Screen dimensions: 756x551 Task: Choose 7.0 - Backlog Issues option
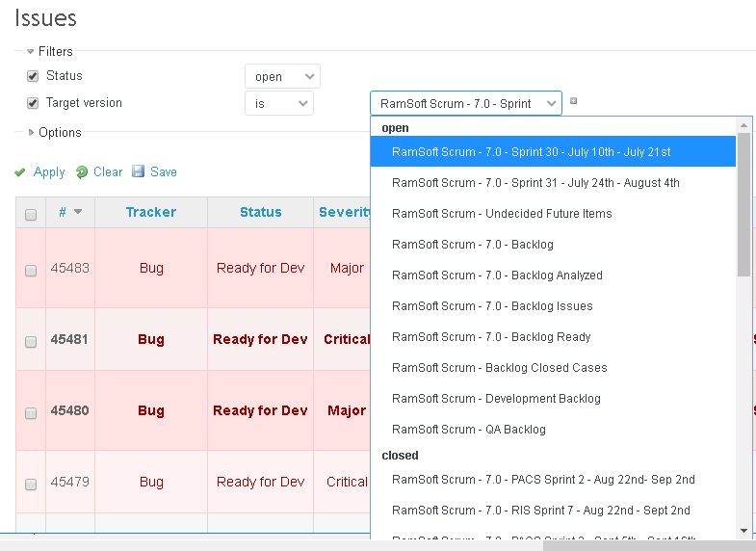553,306
